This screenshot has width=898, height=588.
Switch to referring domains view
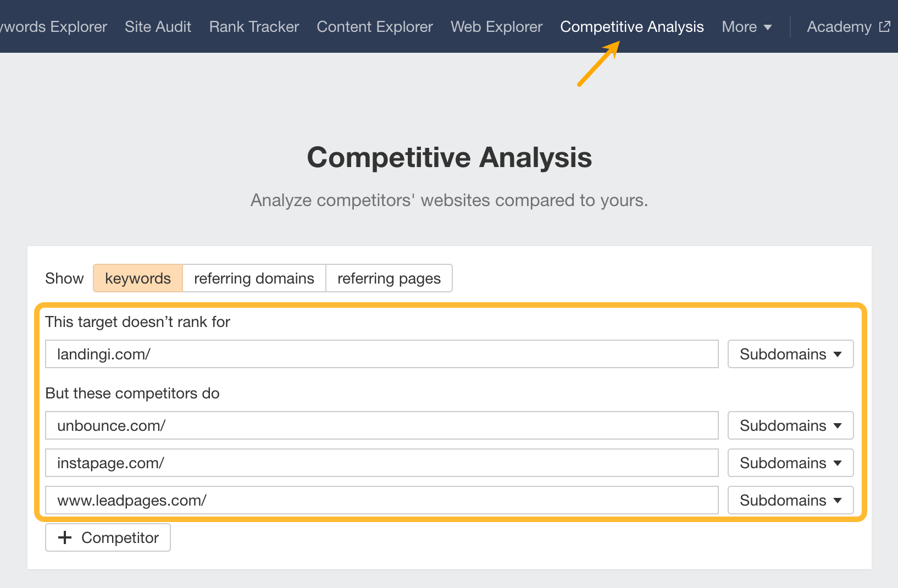(253, 278)
